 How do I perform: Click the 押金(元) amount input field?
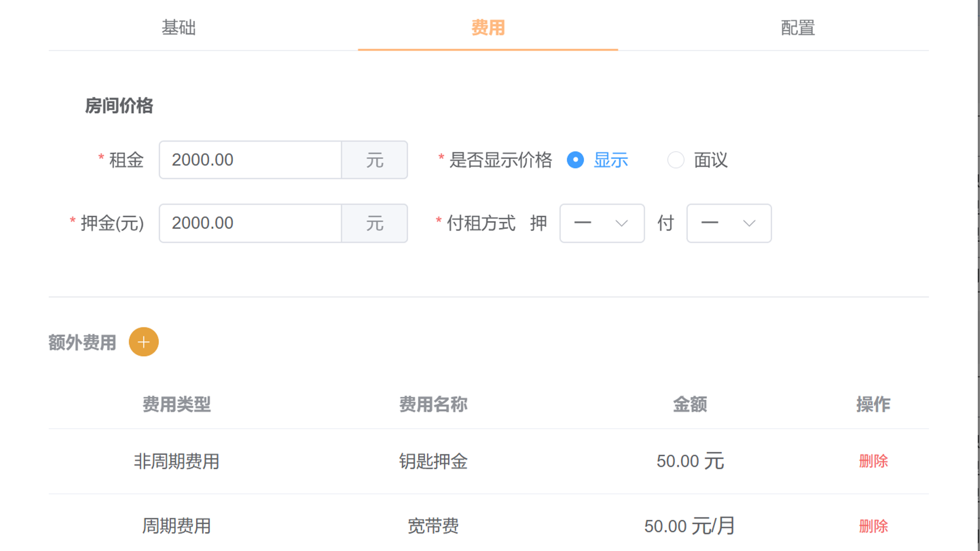click(250, 223)
